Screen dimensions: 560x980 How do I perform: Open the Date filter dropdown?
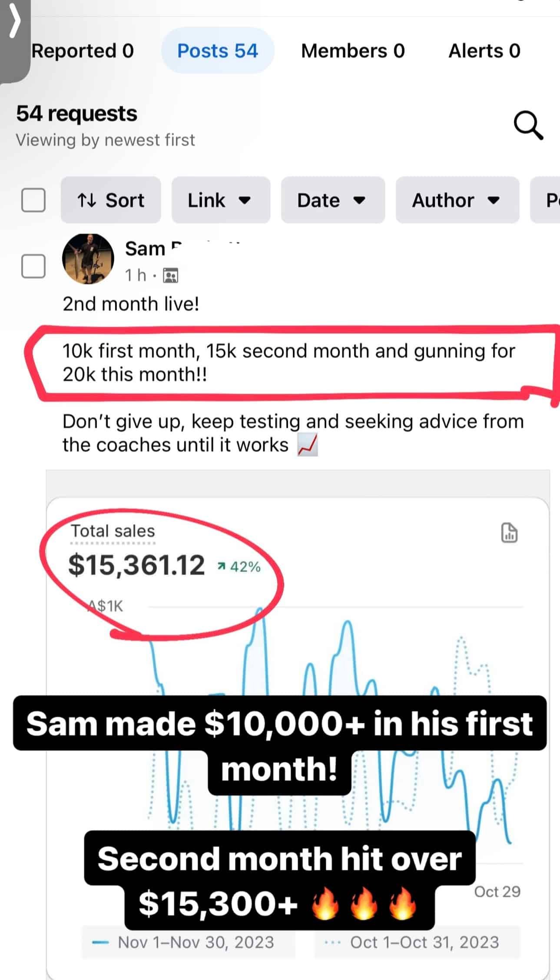point(332,200)
